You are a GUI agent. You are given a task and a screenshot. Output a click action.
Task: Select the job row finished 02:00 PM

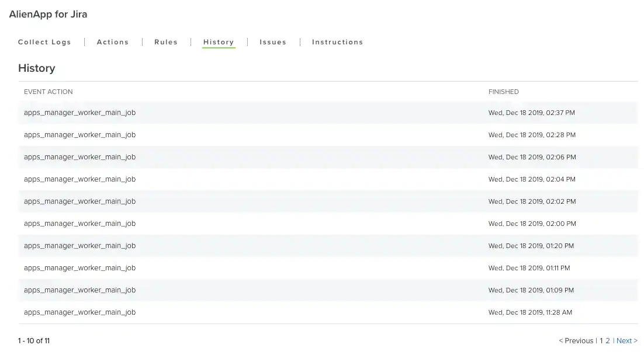click(x=328, y=223)
